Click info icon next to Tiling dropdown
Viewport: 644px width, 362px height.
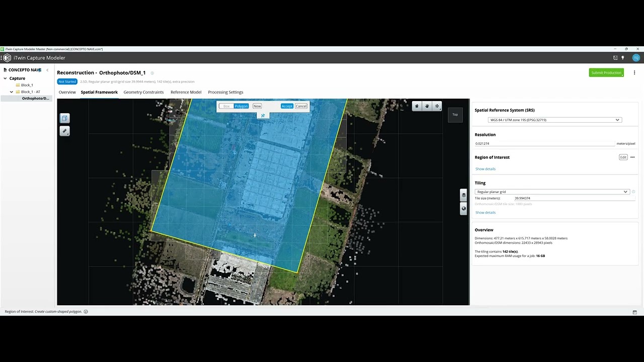click(x=633, y=192)
